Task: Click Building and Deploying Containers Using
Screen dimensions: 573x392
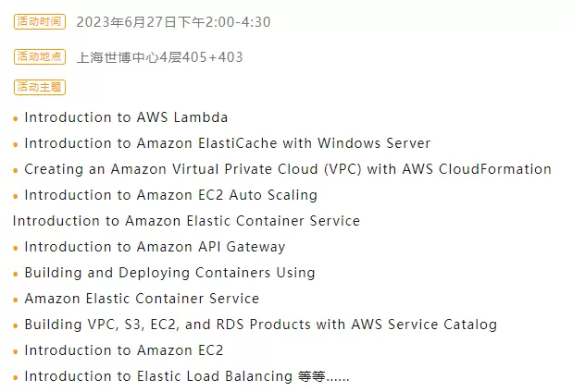Action: tap(169, 273)
